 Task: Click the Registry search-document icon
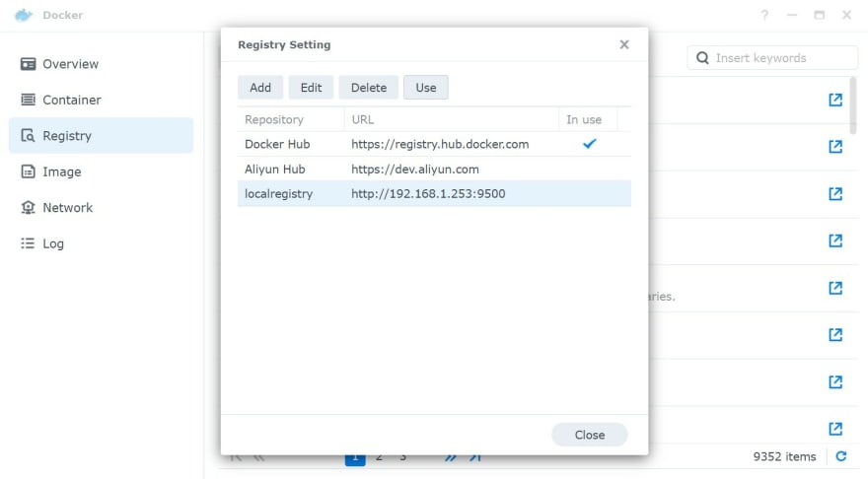tap(28, 135)
